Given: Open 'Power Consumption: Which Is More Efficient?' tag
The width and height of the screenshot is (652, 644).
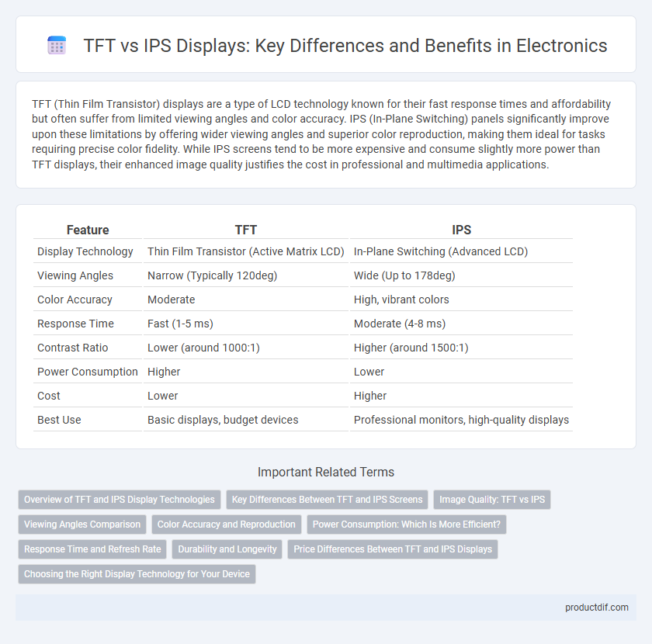Looking at the screenshot, I should [407, 525].
